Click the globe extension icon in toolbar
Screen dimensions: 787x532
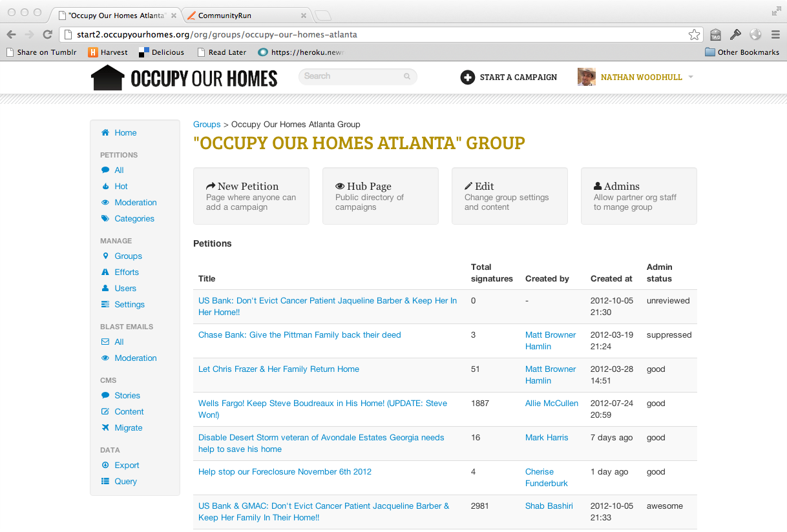pyautogui.click(x=755, y=34)
